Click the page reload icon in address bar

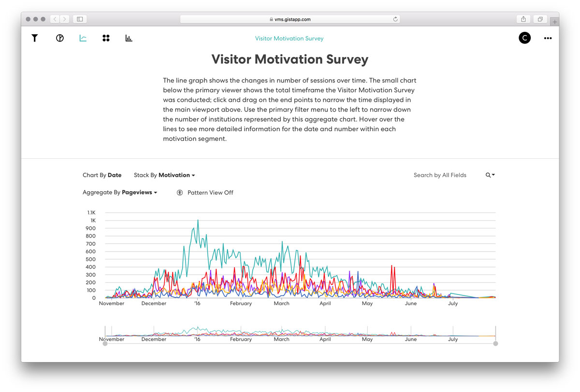[395, 19]
